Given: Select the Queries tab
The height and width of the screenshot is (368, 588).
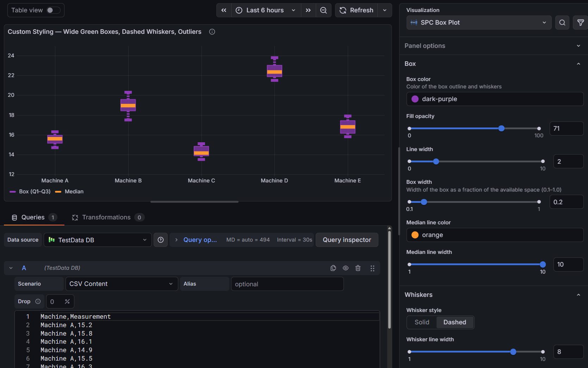Looking at the screenshot, I should (33, 217).
